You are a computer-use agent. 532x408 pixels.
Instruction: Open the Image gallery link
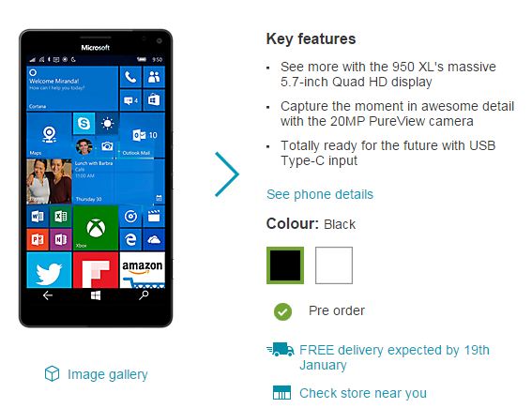click(x=108, y=374)
